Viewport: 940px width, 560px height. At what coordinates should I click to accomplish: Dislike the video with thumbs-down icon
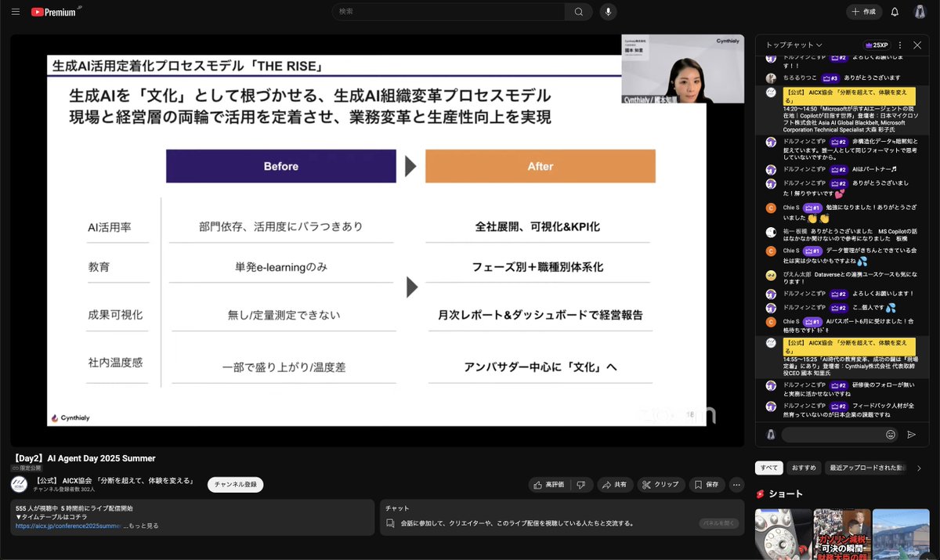pyautogui.click(x=581, y=485)
